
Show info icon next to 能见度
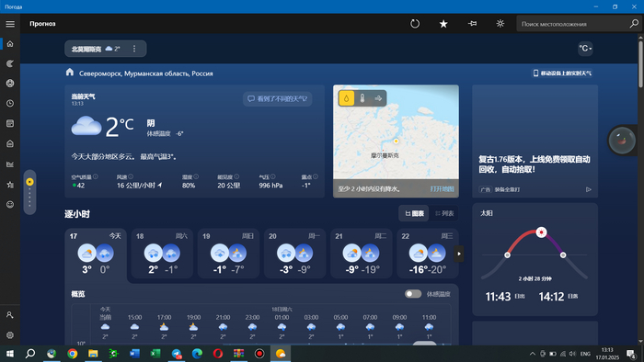tap(236, 176)
